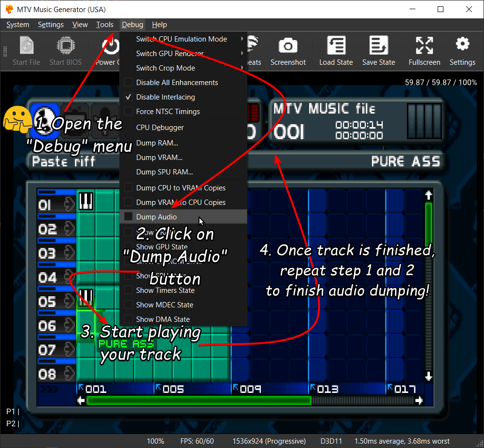Choose Dump SPU RAM... from the Debug menu
This screenshot has width=484, height=448.
[x=184, y=172]
